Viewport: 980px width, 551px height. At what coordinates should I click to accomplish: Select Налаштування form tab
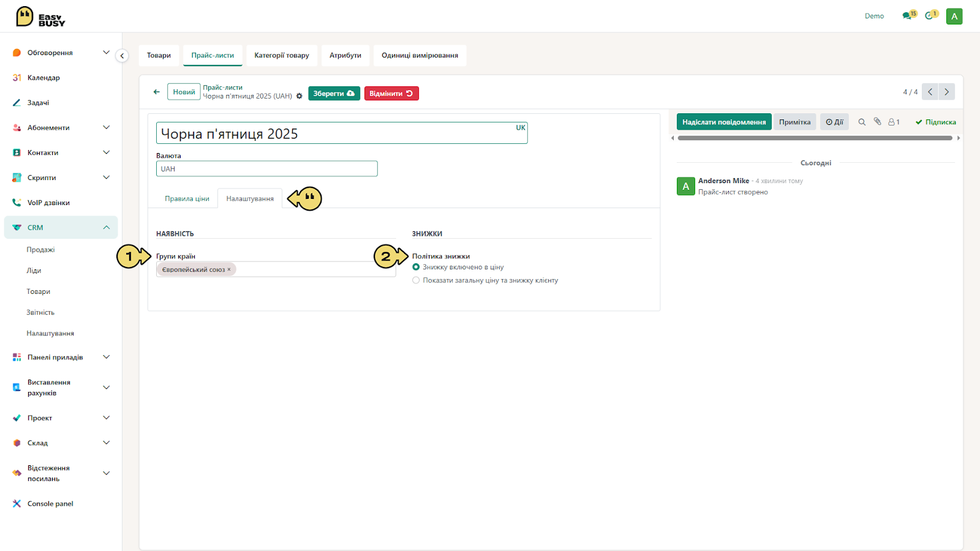[x=250, y=198]
